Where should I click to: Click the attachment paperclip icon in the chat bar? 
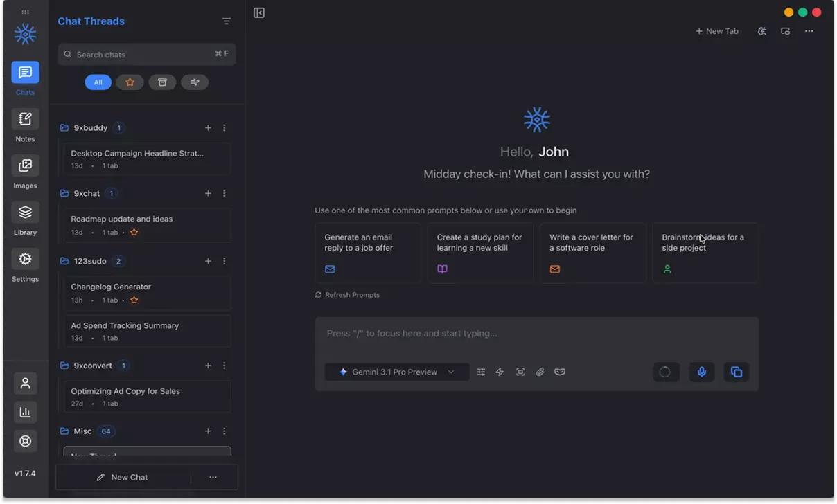click(540, 372)
